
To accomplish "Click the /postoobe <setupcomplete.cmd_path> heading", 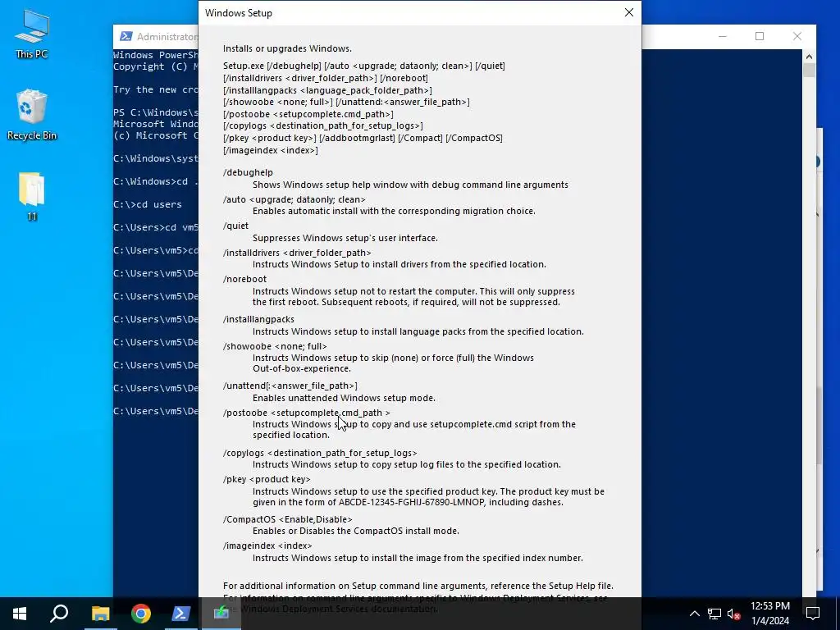I will click(x=307, y=413).
